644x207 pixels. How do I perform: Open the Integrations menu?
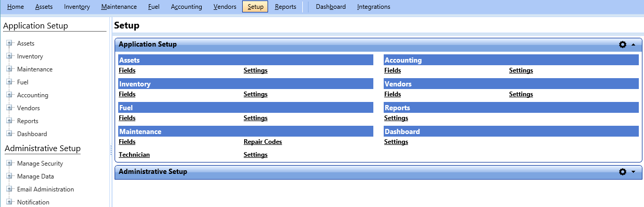[374, 7]
